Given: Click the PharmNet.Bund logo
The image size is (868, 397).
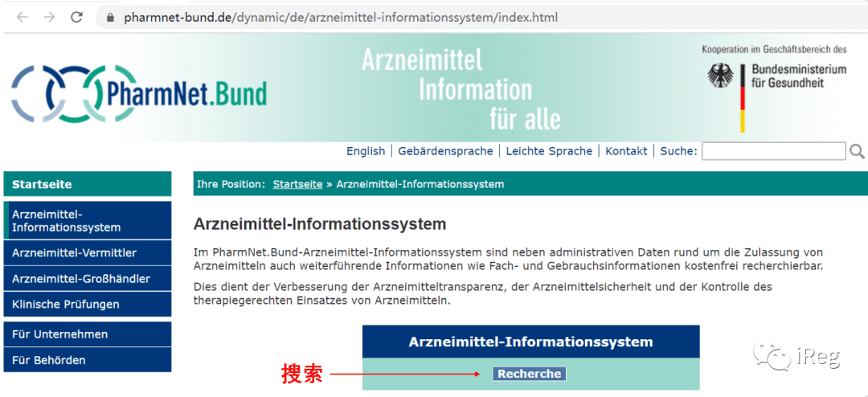Looking at the screenshot, I should coord(138,93).
